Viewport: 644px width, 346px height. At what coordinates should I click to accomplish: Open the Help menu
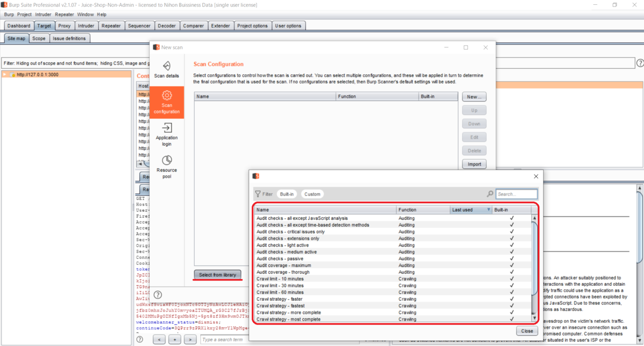pos(101,15)
